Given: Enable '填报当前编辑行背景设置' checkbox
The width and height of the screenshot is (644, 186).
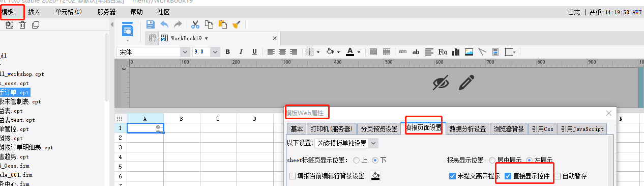Looking at the screenshot, I should coord(292,176).
